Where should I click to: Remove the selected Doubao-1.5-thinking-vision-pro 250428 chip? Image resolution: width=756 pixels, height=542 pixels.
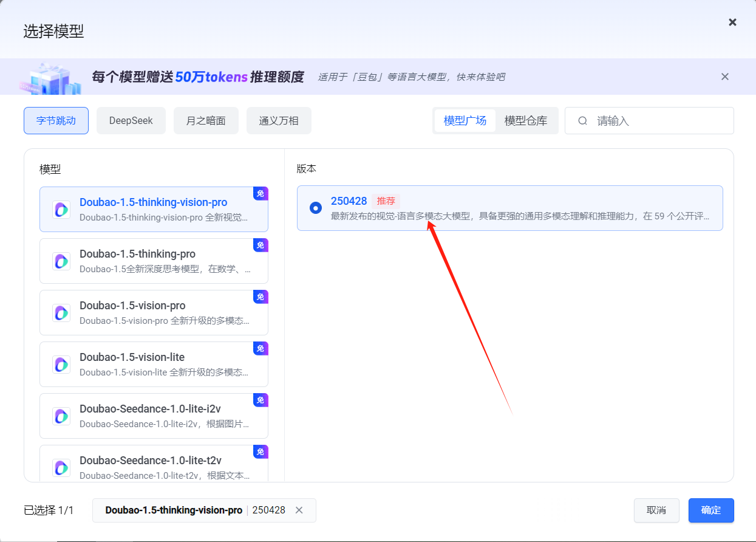point(299,510)
